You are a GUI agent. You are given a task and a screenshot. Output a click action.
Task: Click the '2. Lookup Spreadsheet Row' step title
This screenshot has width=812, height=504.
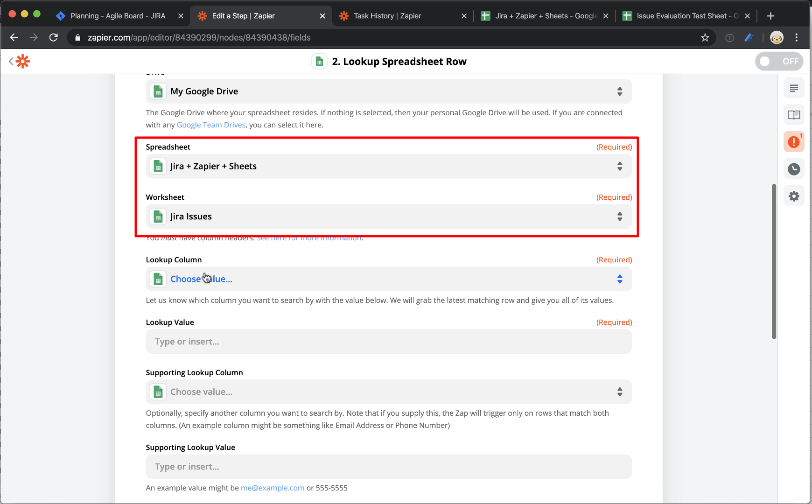click(x=399, y=61)
